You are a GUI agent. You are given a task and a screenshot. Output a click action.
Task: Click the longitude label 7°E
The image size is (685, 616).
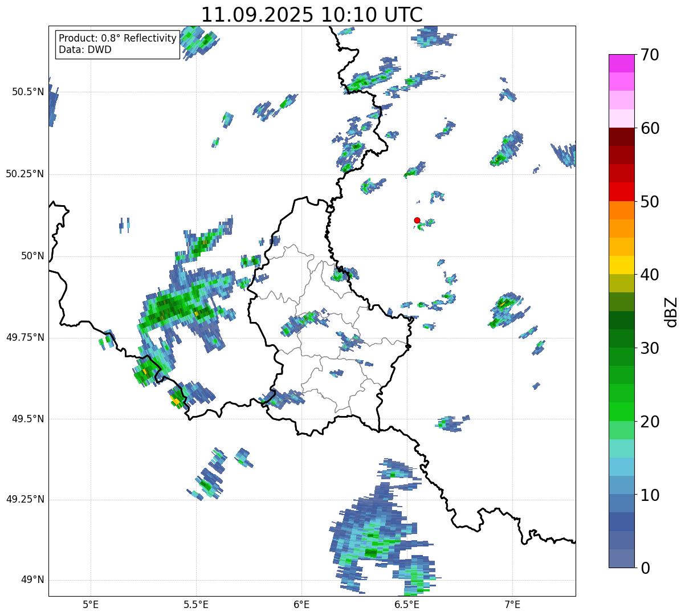coord(512,604)
